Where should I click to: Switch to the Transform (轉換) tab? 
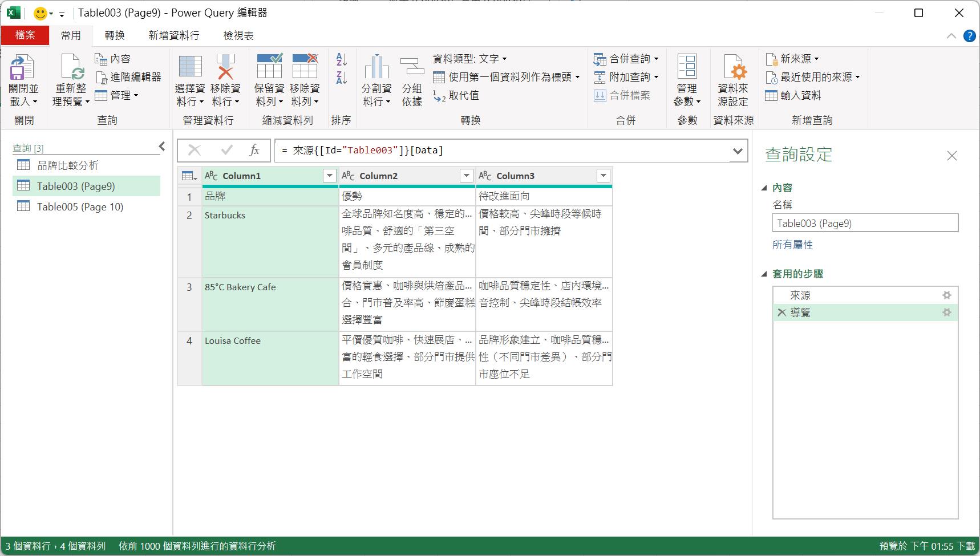114,35
